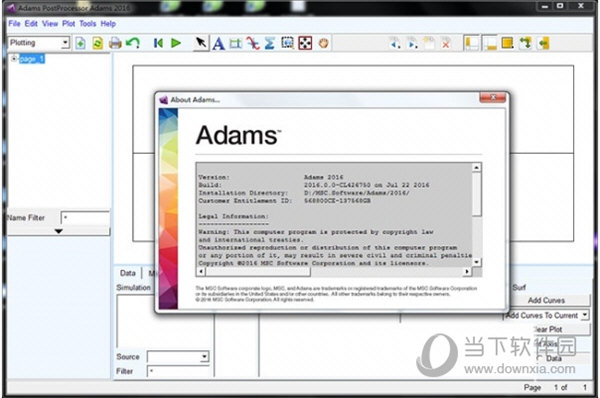Select page_1 in the tree

coord(32,59)
